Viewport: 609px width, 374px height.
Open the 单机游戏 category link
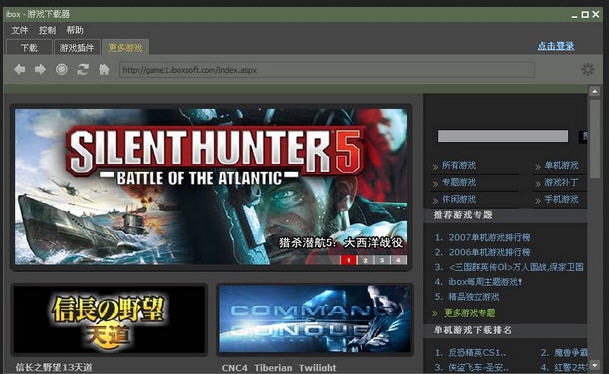[x=561, y=165]
